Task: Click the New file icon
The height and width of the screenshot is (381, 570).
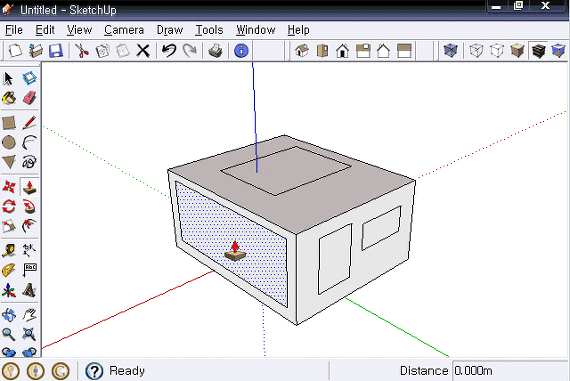Action: (15, 51)
